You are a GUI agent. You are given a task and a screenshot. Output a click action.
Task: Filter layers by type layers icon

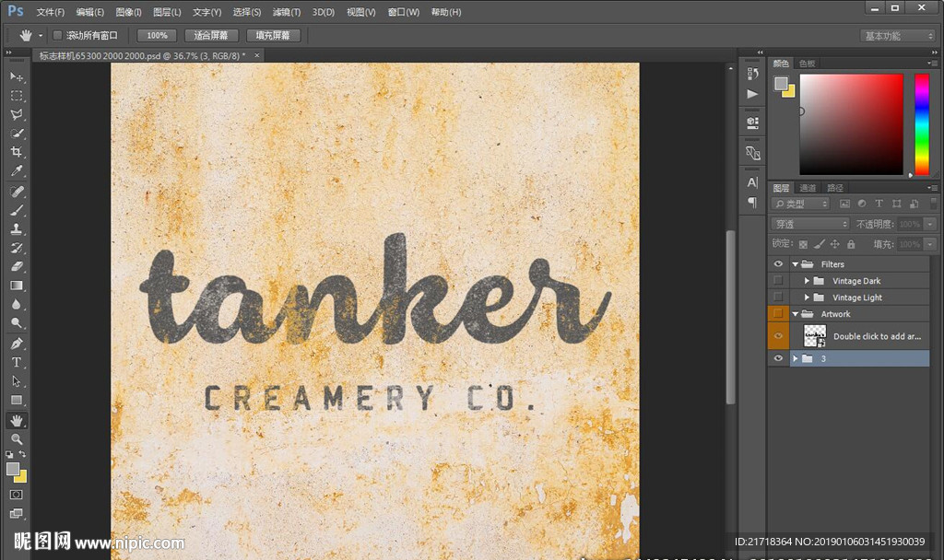pos(879,204)
